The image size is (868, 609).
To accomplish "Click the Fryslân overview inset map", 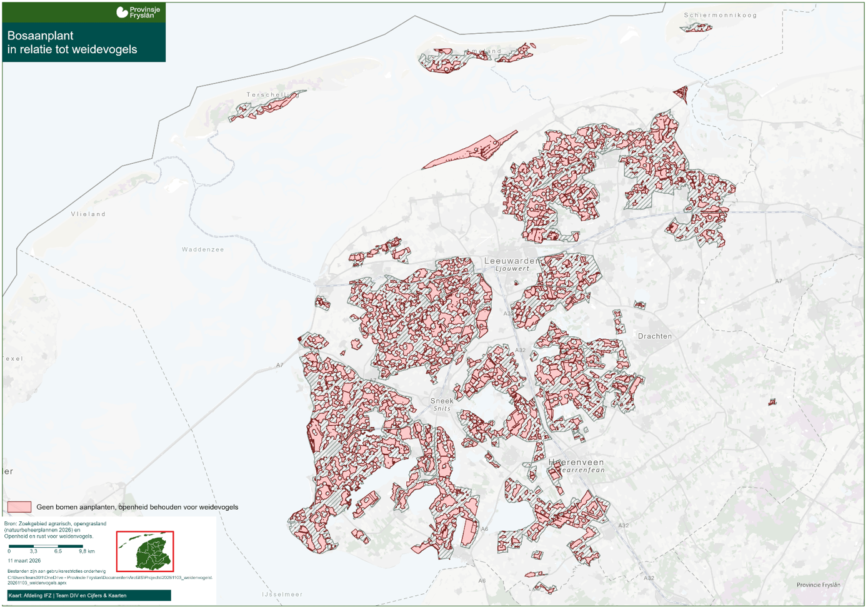I will coord(145,551).
